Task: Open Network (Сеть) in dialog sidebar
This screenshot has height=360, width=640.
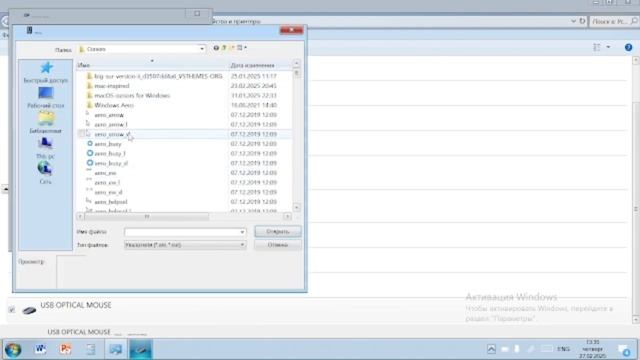Action: coord(45,173)
